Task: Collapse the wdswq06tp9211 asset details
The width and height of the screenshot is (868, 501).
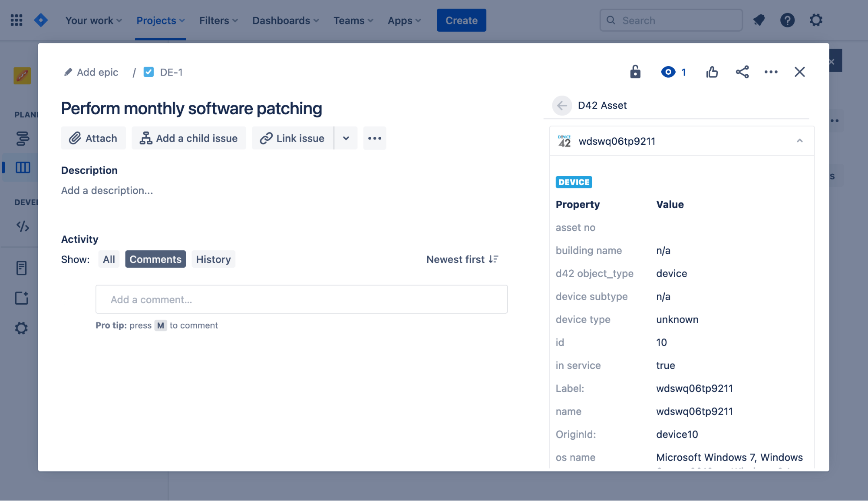Action: [799, 140]
